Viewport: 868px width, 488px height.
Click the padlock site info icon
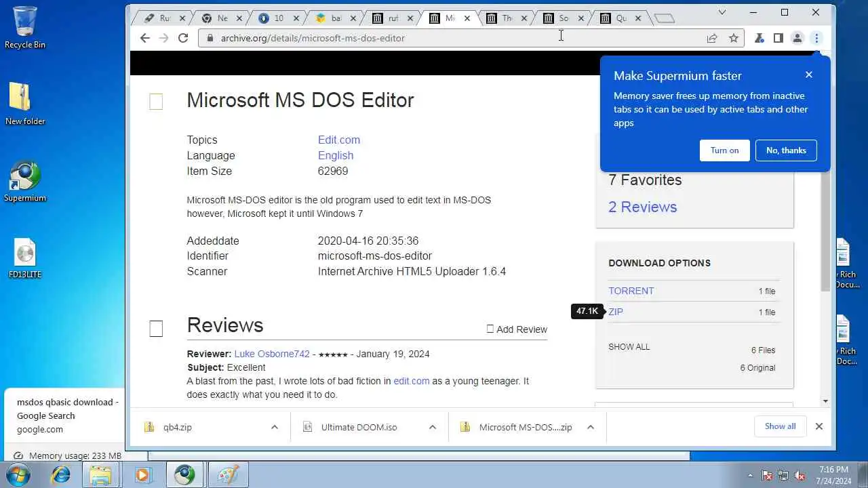pos(210,38)
